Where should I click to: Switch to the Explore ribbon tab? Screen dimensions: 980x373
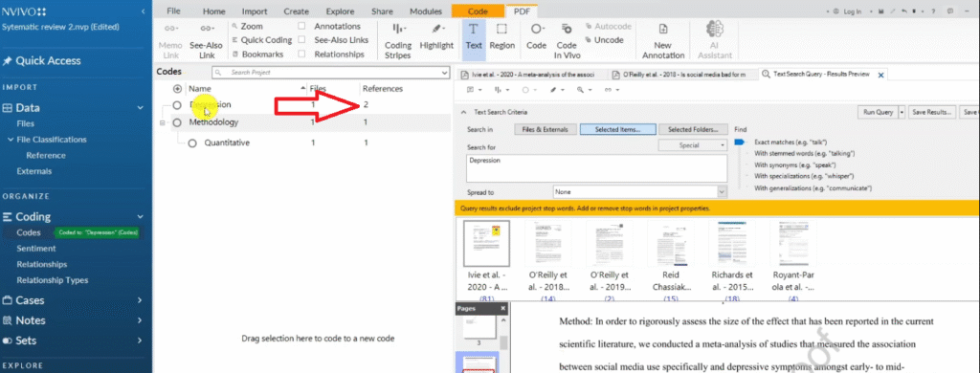coord(340,11)
